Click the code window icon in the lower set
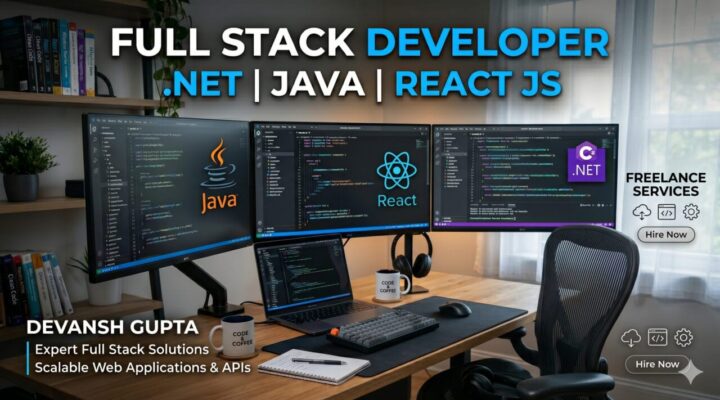The height and width of the screenshot is (400, 720). click(x=658, y=337)
